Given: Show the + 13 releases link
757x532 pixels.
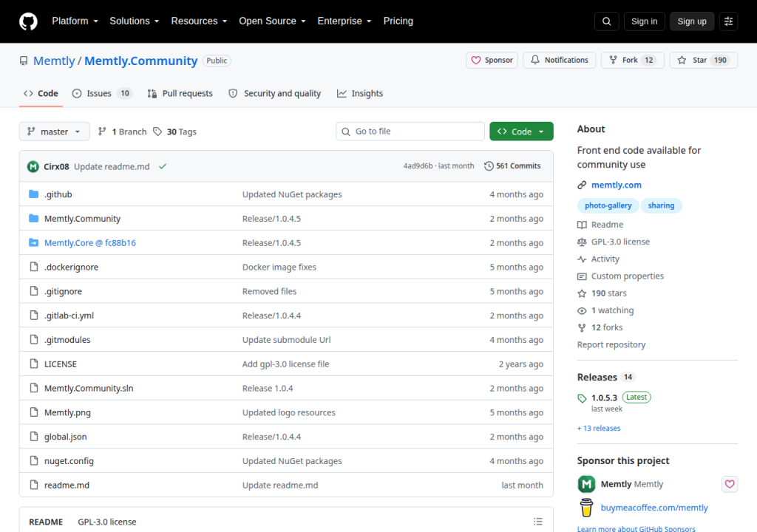Looking at the screenshot, I should click(x=599, y=428).
